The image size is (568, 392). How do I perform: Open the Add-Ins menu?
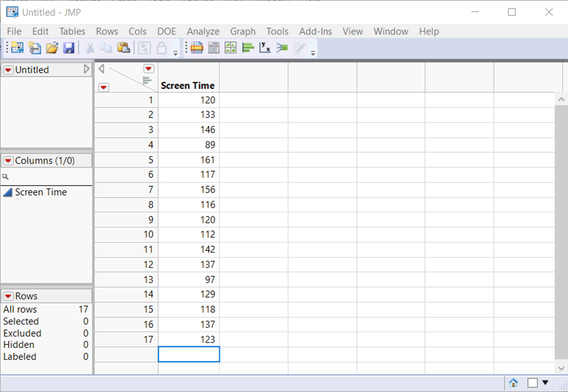click(315, 31)
